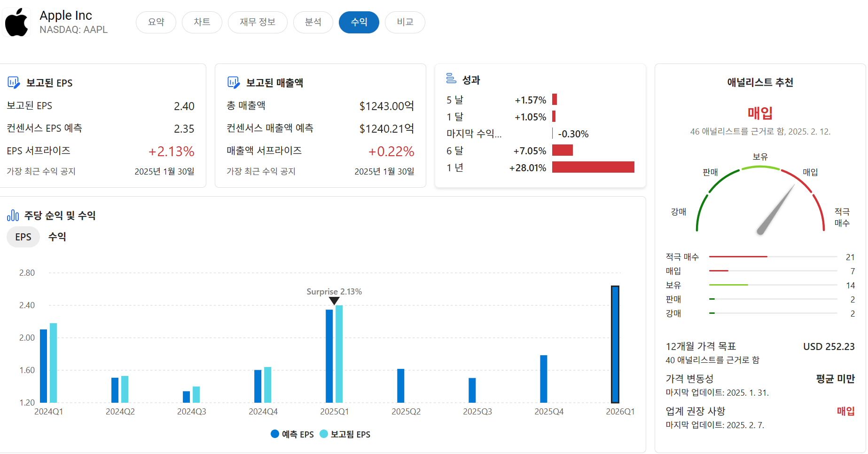Switch the chart to 수익 view
The height and width of the screenshot is (454, 868).
pyautogui.click(x=57, y=237)
